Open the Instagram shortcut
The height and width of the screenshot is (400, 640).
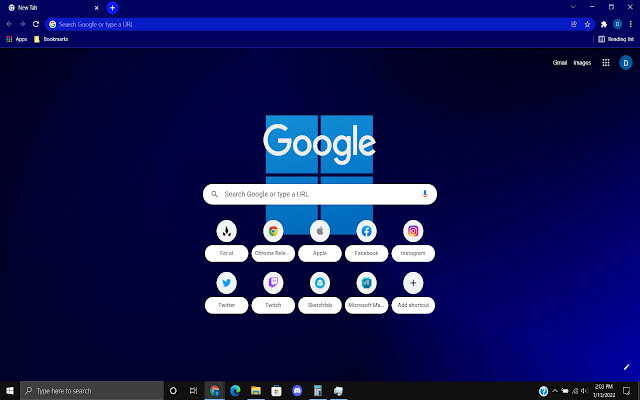pos(413,241)
